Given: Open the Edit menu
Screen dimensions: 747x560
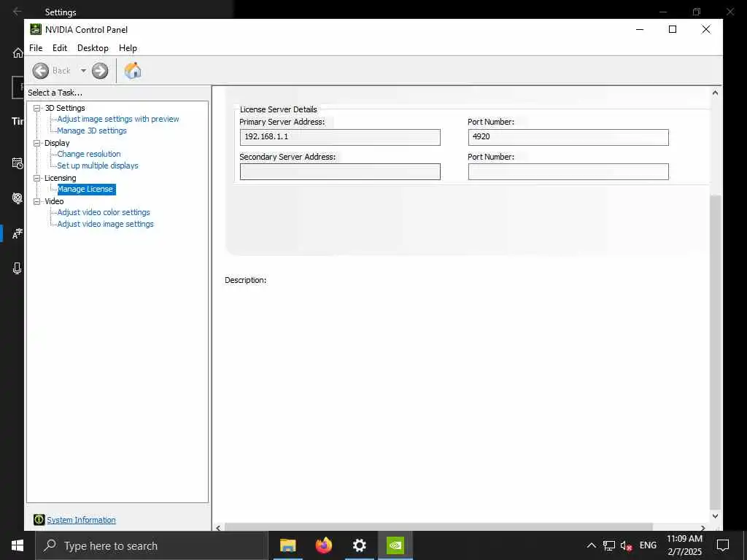Looking at the screenshot, I should click(x=60, y=48).
